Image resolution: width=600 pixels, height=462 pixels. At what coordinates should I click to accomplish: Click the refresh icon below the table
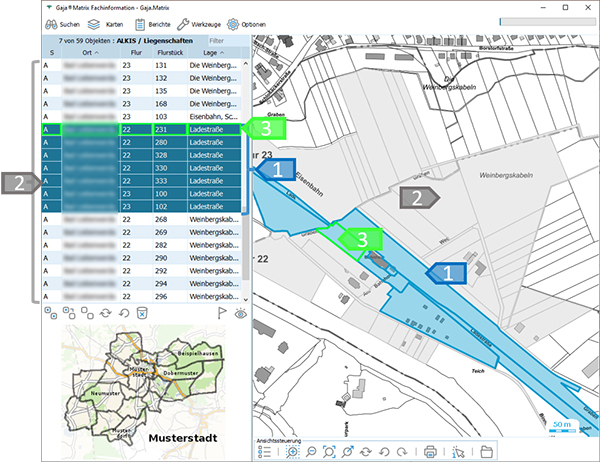106,313
